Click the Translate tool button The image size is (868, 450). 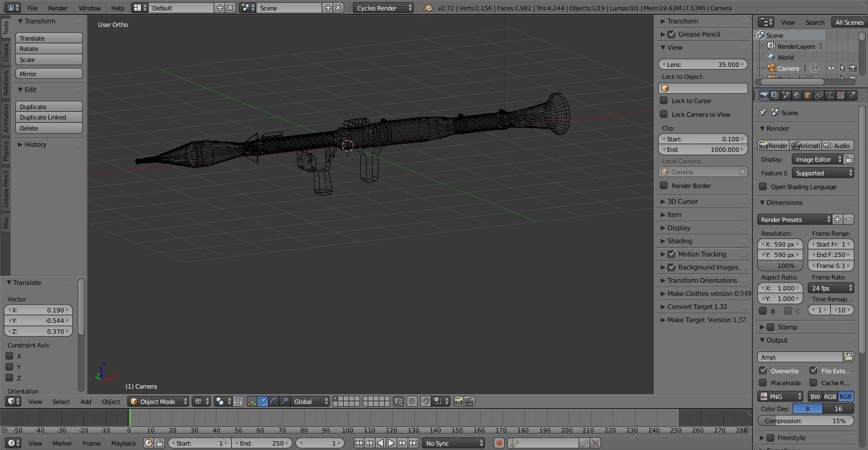pos(49,38)
